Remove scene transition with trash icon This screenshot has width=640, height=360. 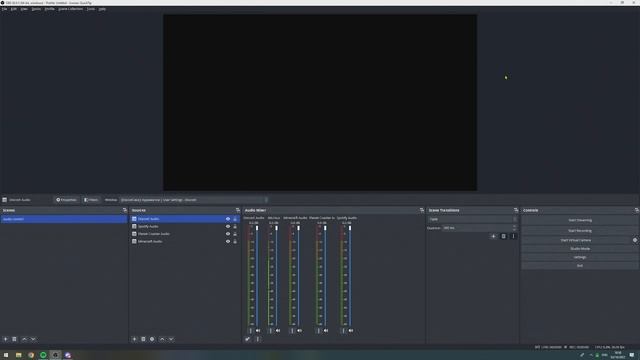tap(503, 236)
